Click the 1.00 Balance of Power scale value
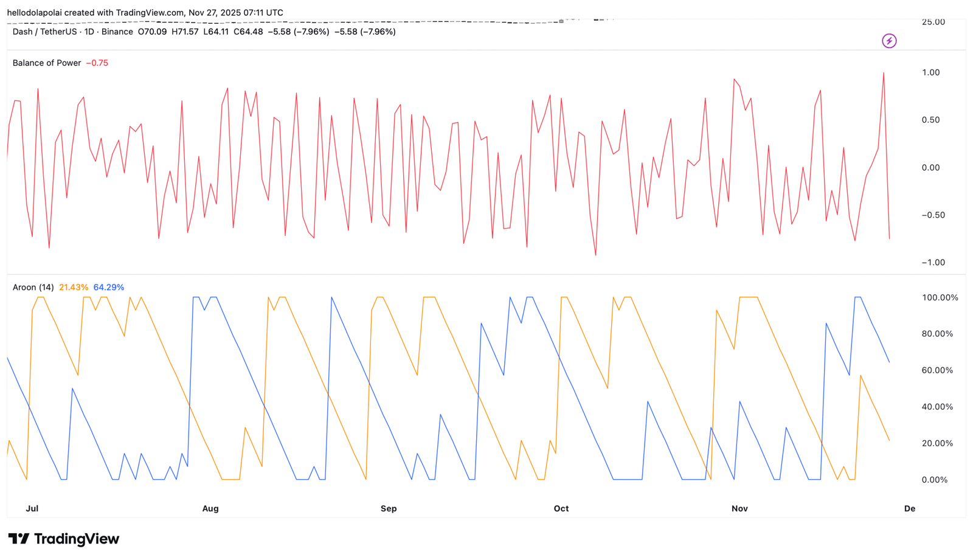This screenshot has width=973, height=560. pyautogui.click(x=930, y=73)
